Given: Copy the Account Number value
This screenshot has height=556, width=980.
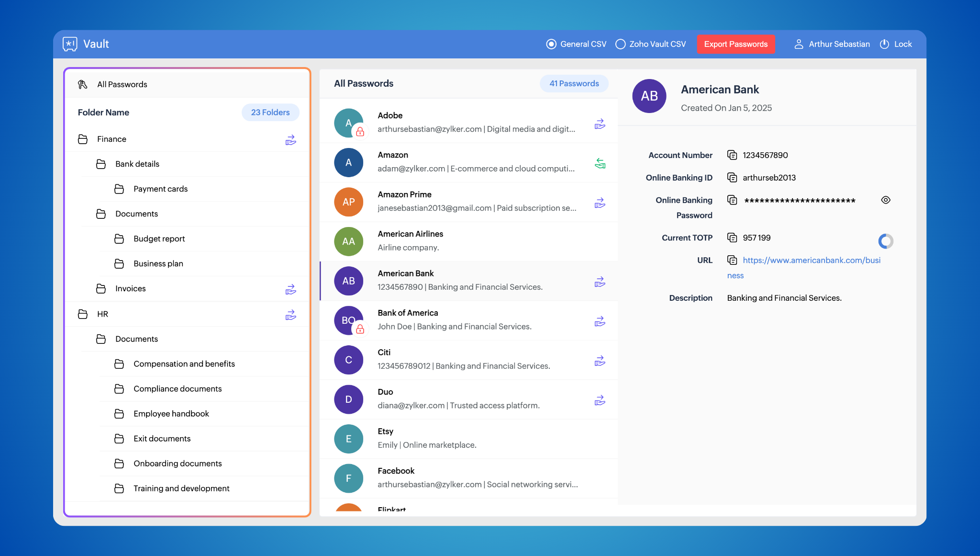Looking at the screenshot, I should click(x=732, y=155).
